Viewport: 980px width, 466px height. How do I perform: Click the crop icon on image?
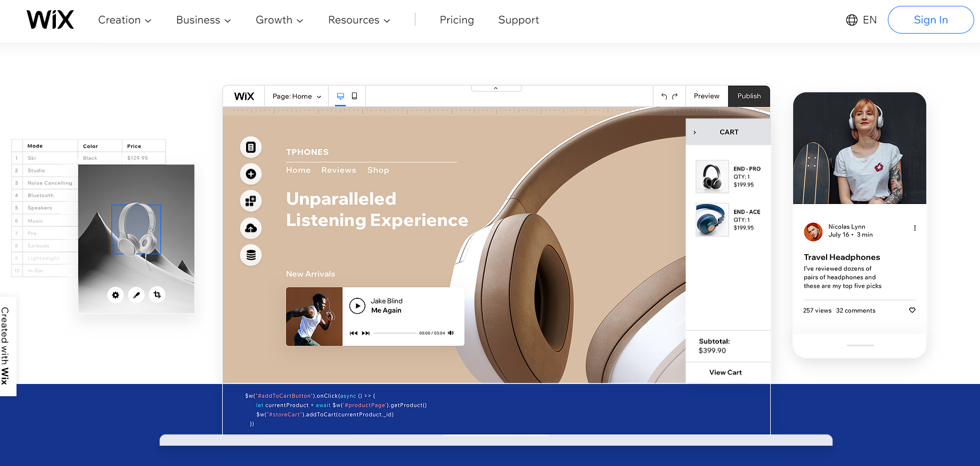tap(157, 295)
